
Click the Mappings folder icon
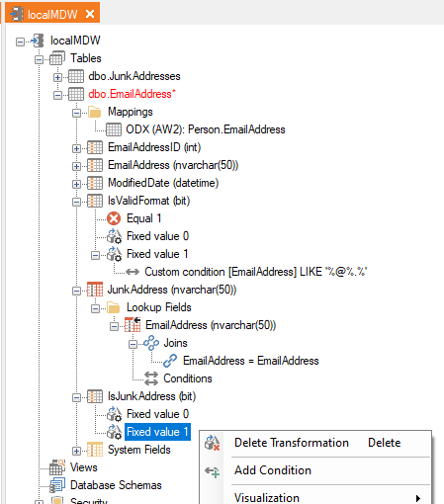95,112
